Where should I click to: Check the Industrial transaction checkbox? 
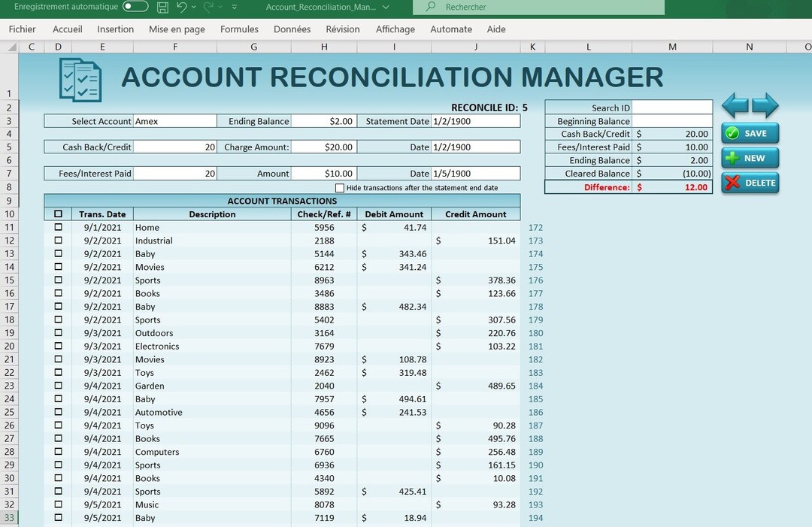[x=58, y=241]
